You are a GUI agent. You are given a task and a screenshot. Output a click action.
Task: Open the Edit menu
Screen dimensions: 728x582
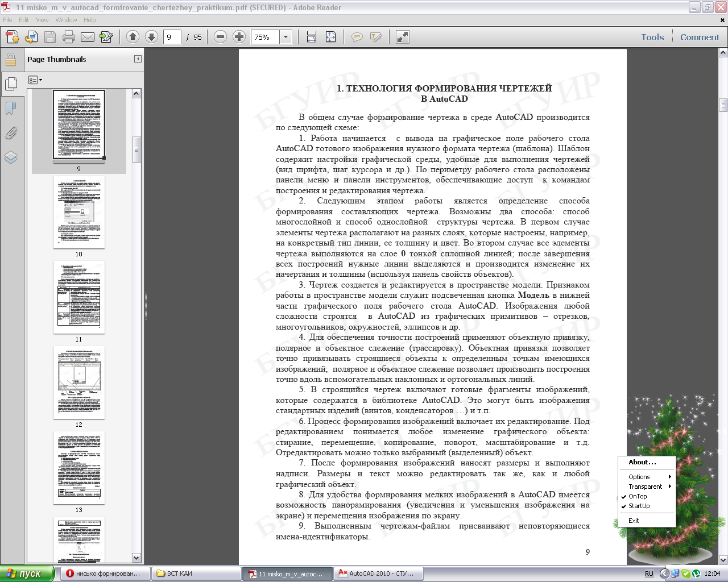pyautogui.click(x=24, y=20)
